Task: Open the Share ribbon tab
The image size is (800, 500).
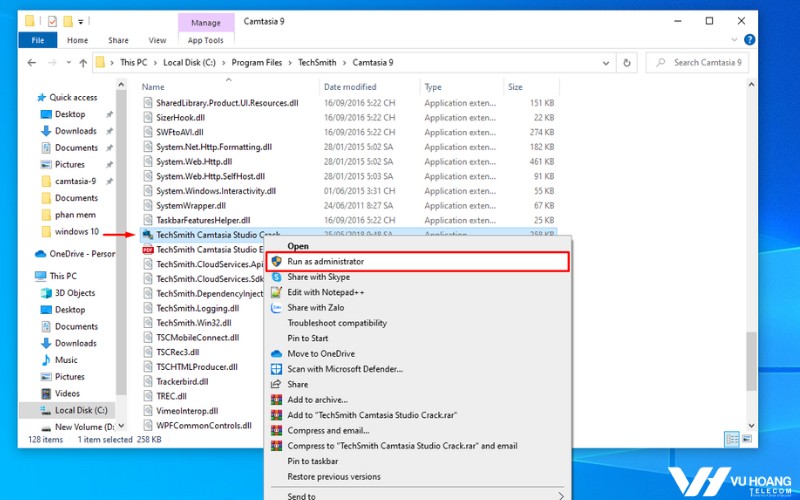Action: tap(118, 40)
